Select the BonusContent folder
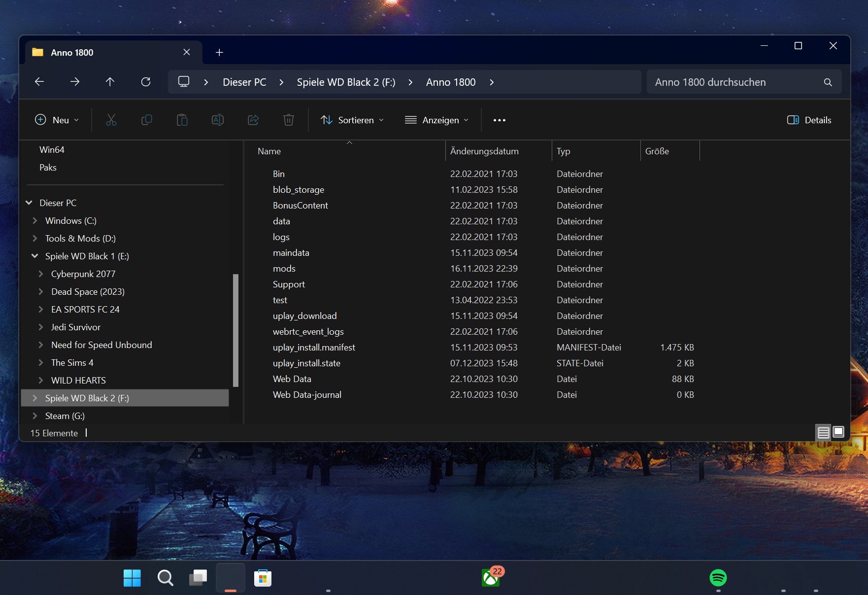868x595 pixels. coord(300,206)
